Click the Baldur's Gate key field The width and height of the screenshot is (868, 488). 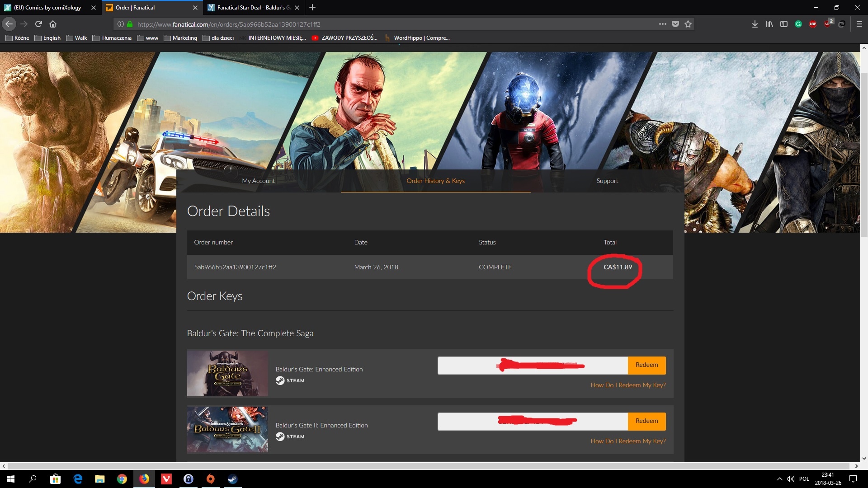pyautogui.click(x=533, y=365)
